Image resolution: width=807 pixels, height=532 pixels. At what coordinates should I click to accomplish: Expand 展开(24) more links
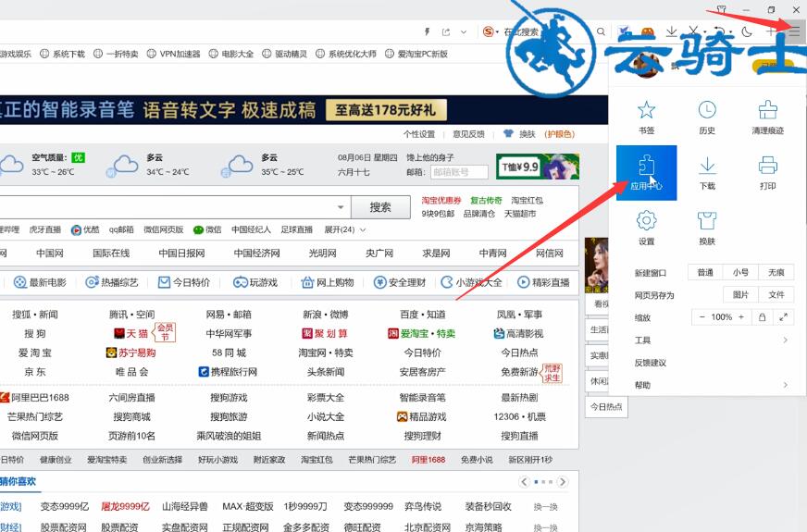(344, 229)
